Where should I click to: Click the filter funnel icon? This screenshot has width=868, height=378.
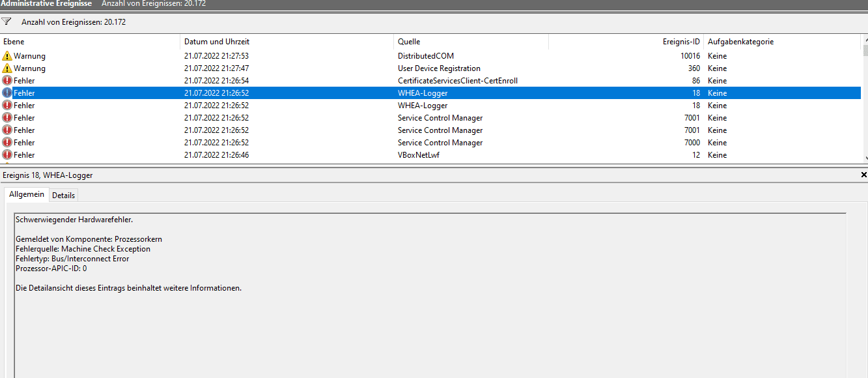point(7,22)
